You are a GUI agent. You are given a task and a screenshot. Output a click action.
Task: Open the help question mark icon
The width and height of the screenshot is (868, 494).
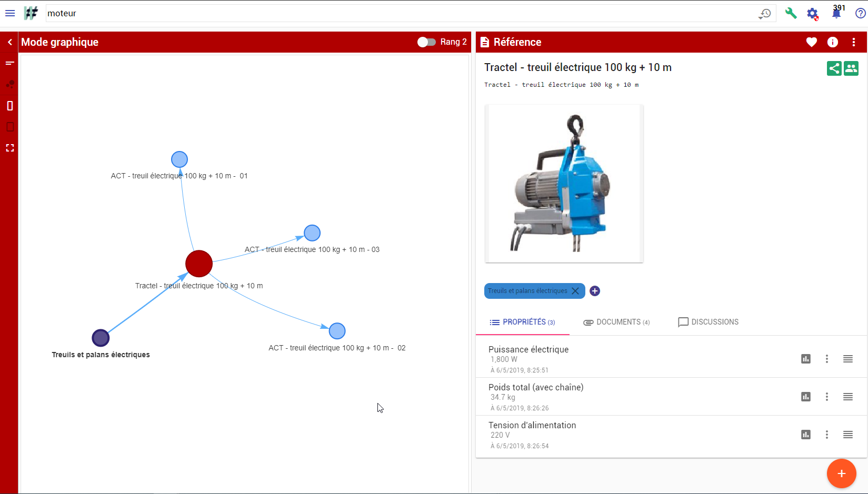pyautogui.click(x=860, y=13)
